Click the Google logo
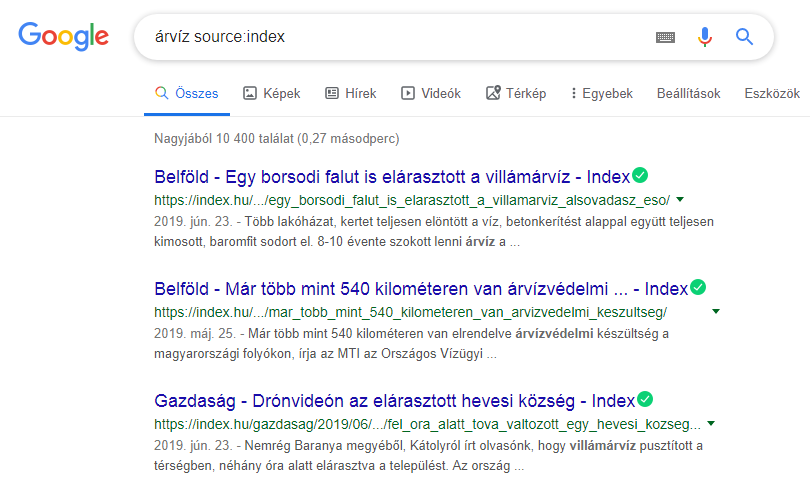The height and width of the screenshot is (486, 810). click(x=64, y=36)
